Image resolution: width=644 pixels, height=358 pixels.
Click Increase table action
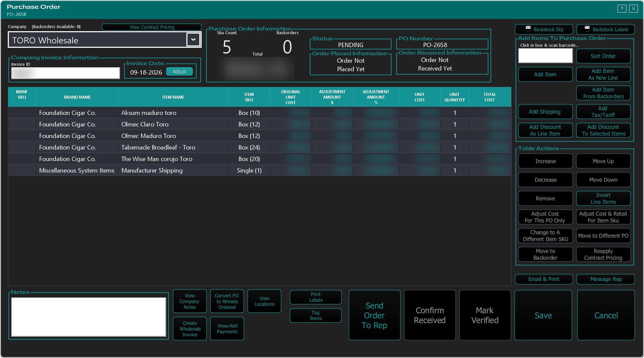click(x=545, y=161)
